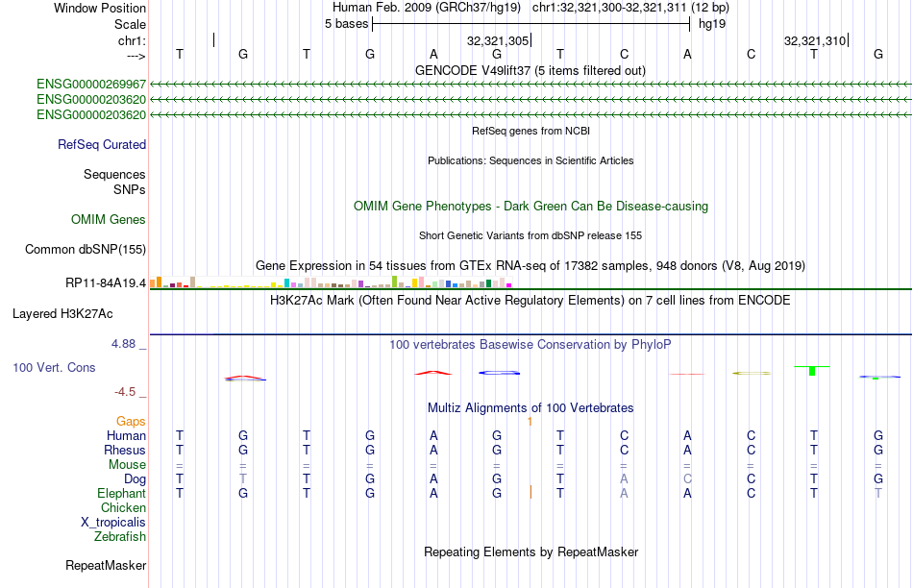The width and height of the screenshot is (913, 588).
Task: Click the 32,321,305 position marker
Action: point(498,40)
